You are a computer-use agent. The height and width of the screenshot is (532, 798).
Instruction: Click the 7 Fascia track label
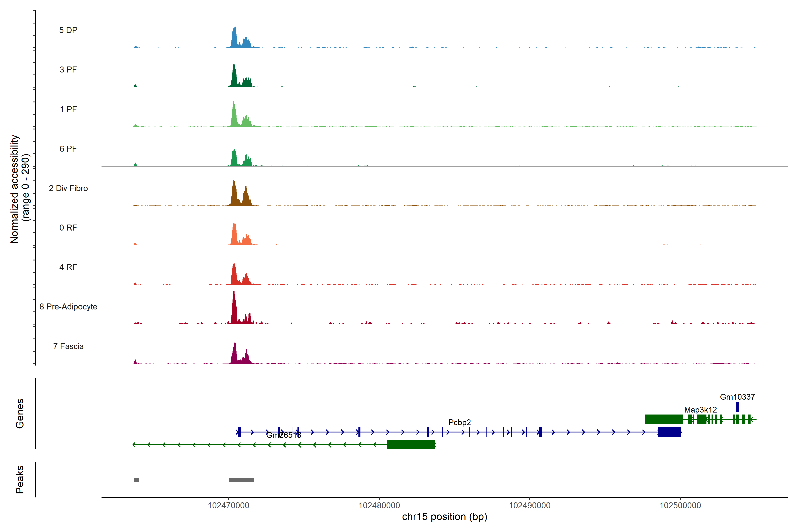point(68,346)
